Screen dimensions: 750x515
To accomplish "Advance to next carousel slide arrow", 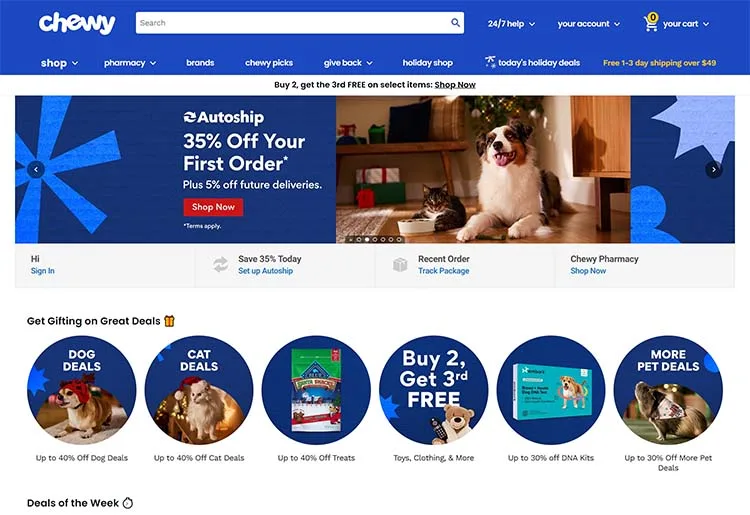I will pyautogui.click(x=714, y=169).
